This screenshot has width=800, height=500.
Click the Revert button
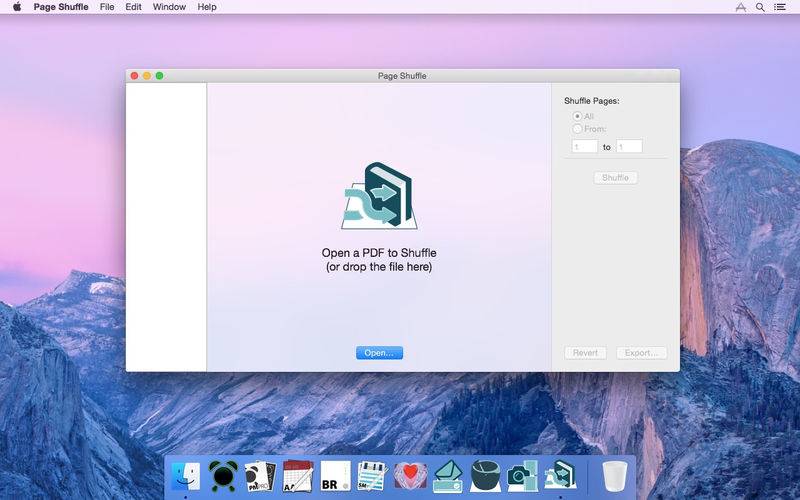pos(585,353)
